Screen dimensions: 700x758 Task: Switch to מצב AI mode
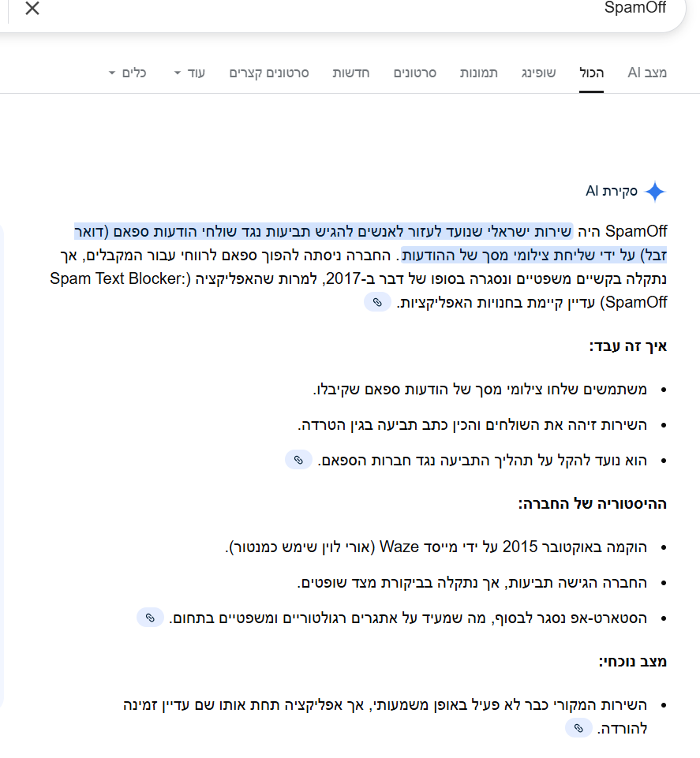tap(647, 73)
